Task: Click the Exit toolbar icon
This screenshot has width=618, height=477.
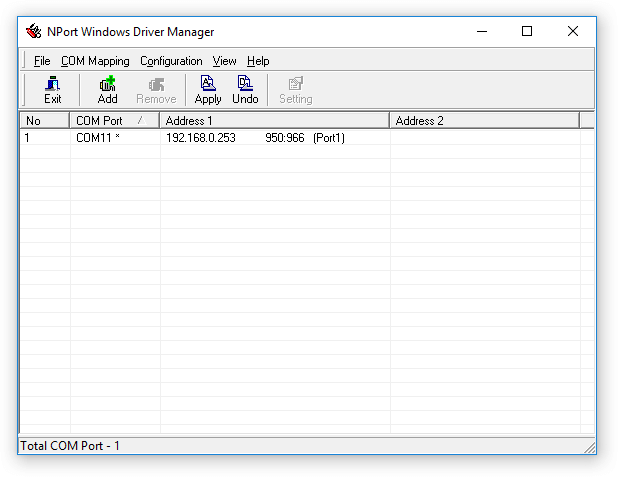Action: tap(52, 90)
